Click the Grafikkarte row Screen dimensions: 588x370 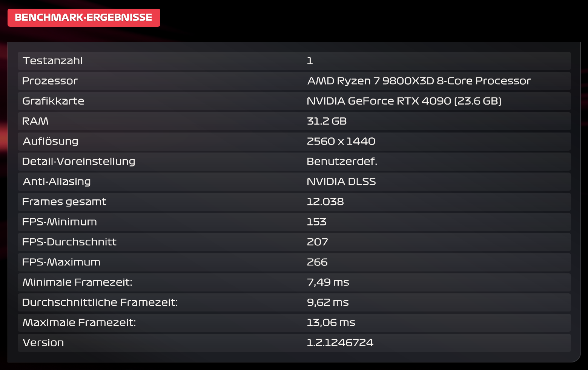click(x=53, y=101)
